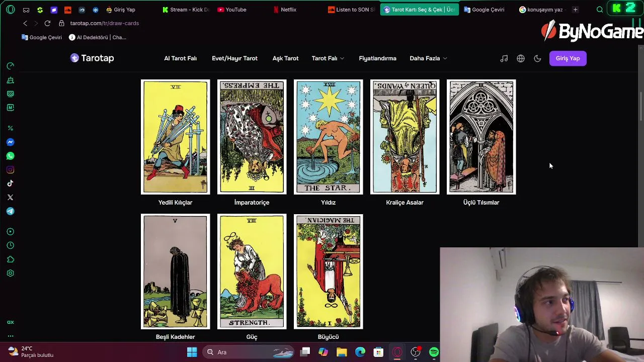This screenshot has width=644, height=362.
Task: Click the Opera GX menu logo
Action: (10, 10)
